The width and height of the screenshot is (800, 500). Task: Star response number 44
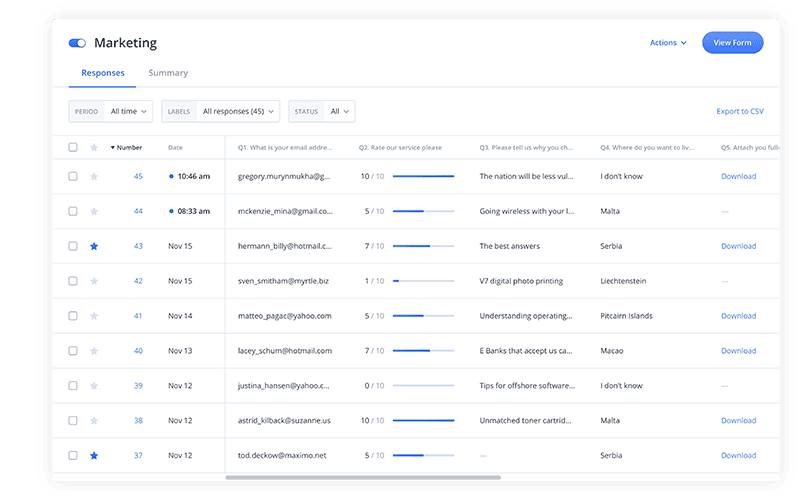click(94, 211)
